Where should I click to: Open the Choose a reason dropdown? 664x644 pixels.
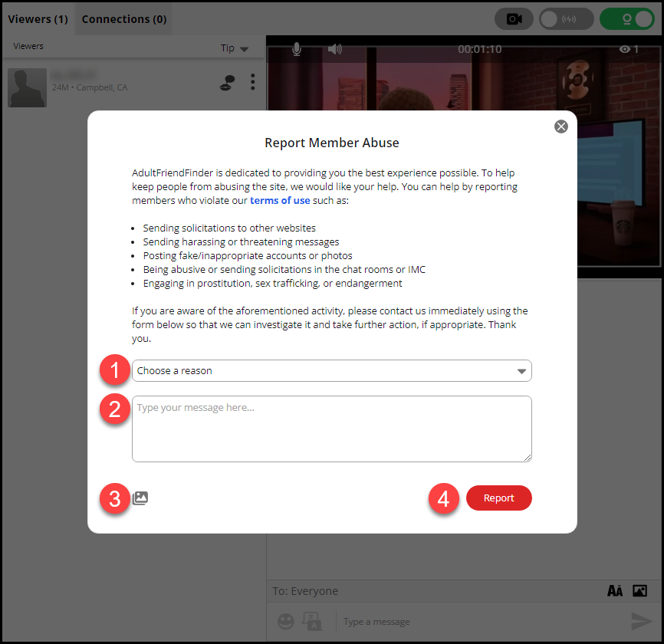(331, 371)
